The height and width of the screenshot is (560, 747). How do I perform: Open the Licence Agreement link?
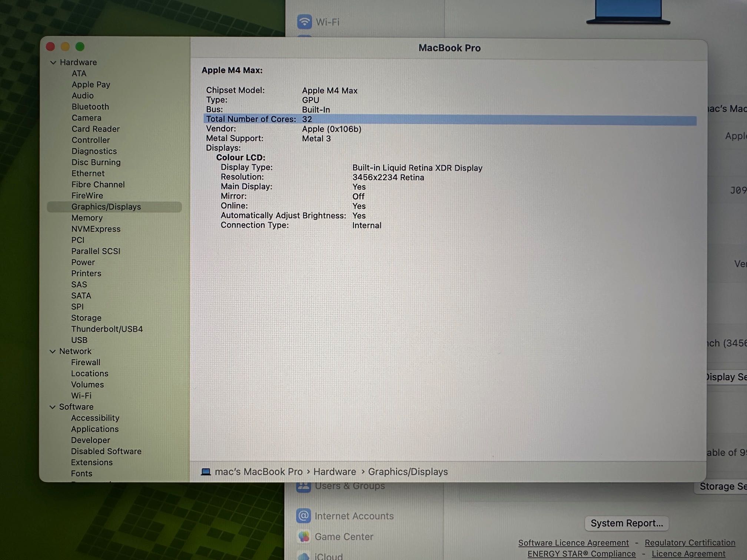[688, 554]
